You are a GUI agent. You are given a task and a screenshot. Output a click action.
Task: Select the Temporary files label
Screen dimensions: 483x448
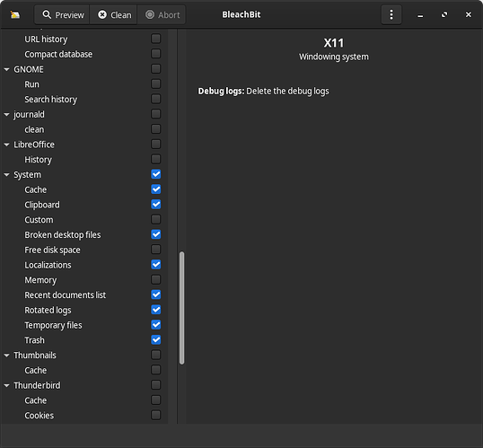pyautogui.click(x=53, y=325)
